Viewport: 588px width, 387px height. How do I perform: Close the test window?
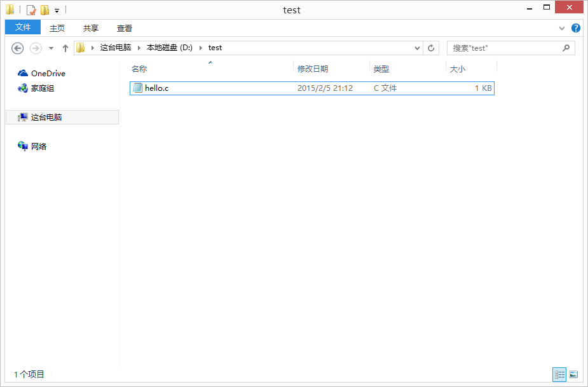(570, 8)
